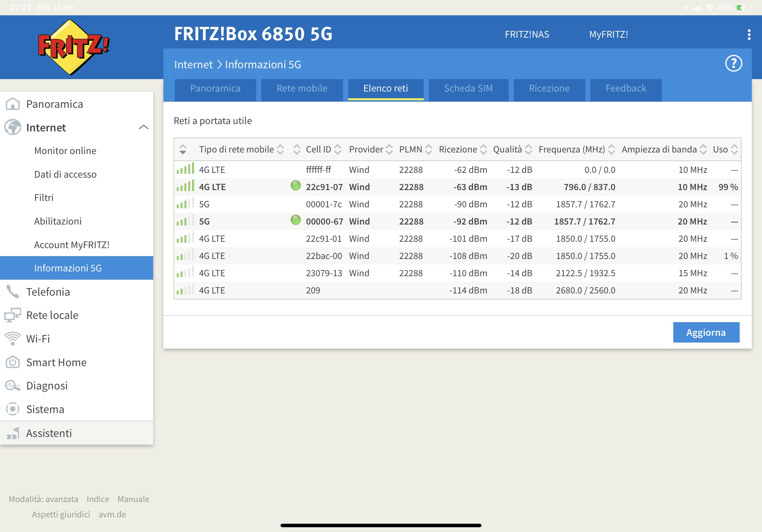Click the Assistenti wizard icon

pyautogui.click(x=13, y=433)
